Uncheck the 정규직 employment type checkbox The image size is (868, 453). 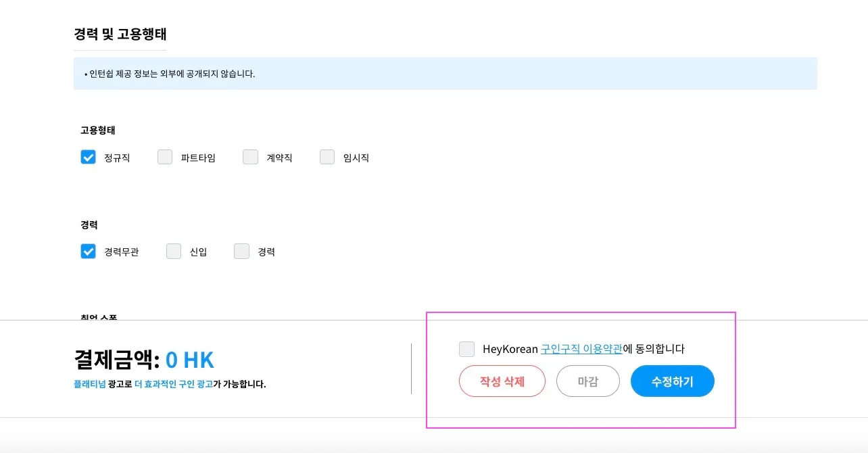point(88,158)
